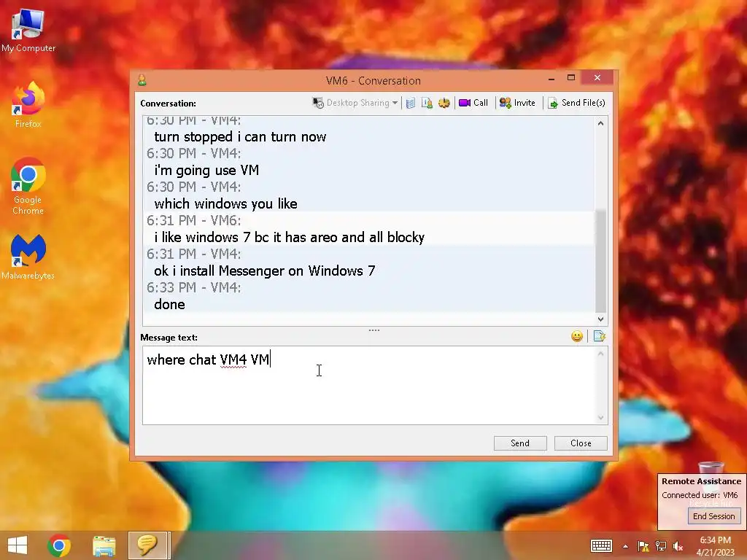The height and width of the screenshot is (560, 747).
Task: Click message 'turn stopped i can turn now'
Action: [x=240, y=137]
